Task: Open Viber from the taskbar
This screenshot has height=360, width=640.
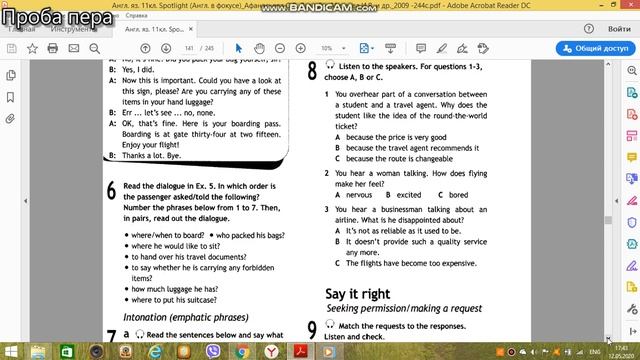Action: pos(213,352)
